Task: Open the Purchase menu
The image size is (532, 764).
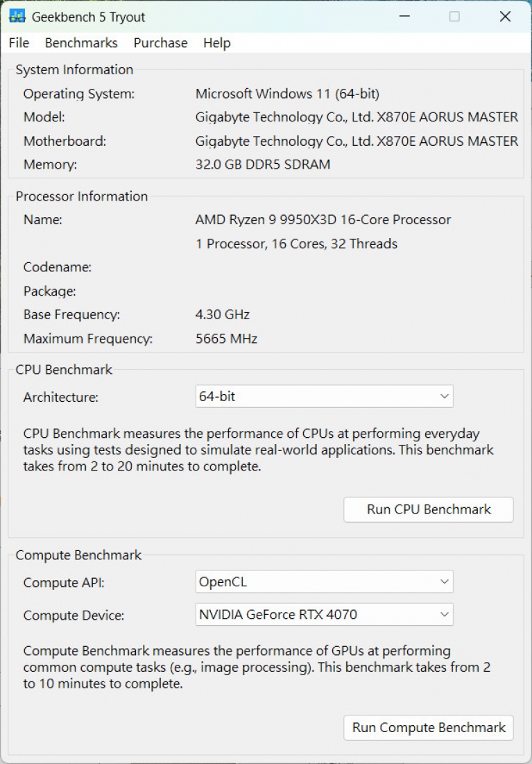Action: click(160, 43)
